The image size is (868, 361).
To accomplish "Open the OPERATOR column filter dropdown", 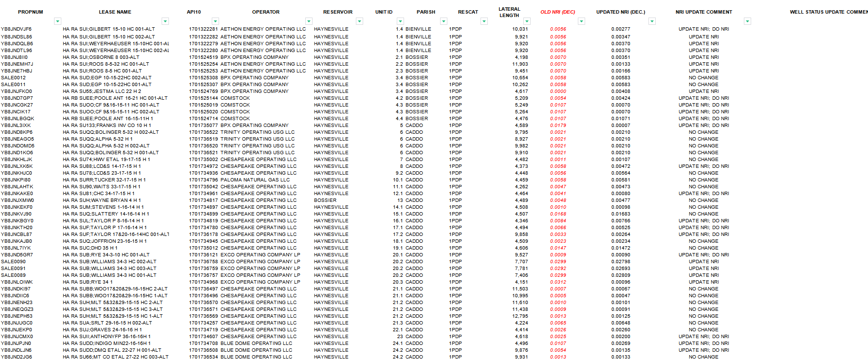I will [309, 21].
